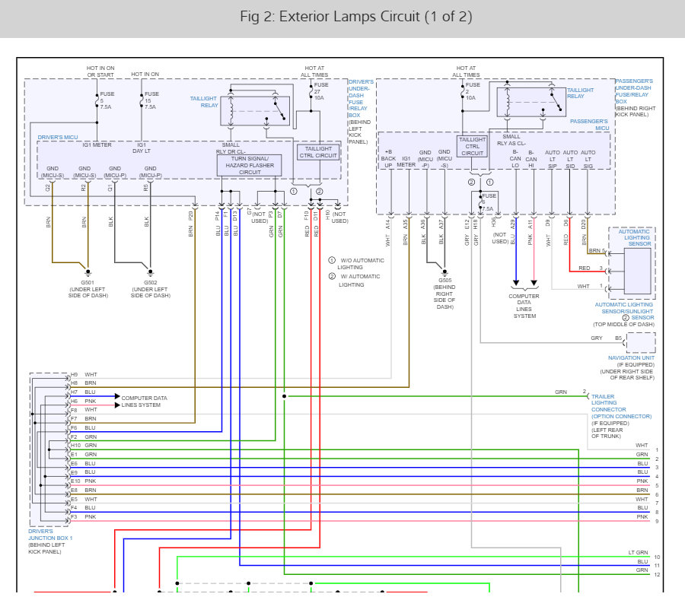
Task: Select junction box pin "E8 BRN"
Action: (x=84, y=490)
